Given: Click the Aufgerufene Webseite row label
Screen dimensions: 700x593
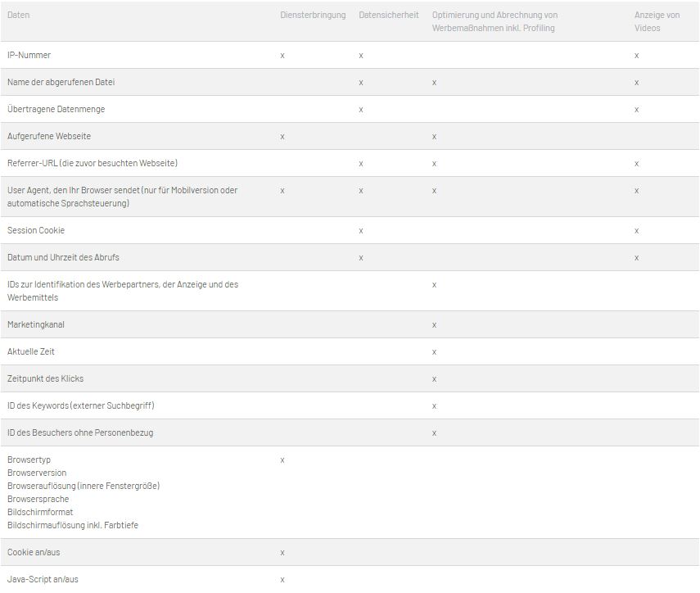Looking at the screenshot, I should tap(49, 136).
